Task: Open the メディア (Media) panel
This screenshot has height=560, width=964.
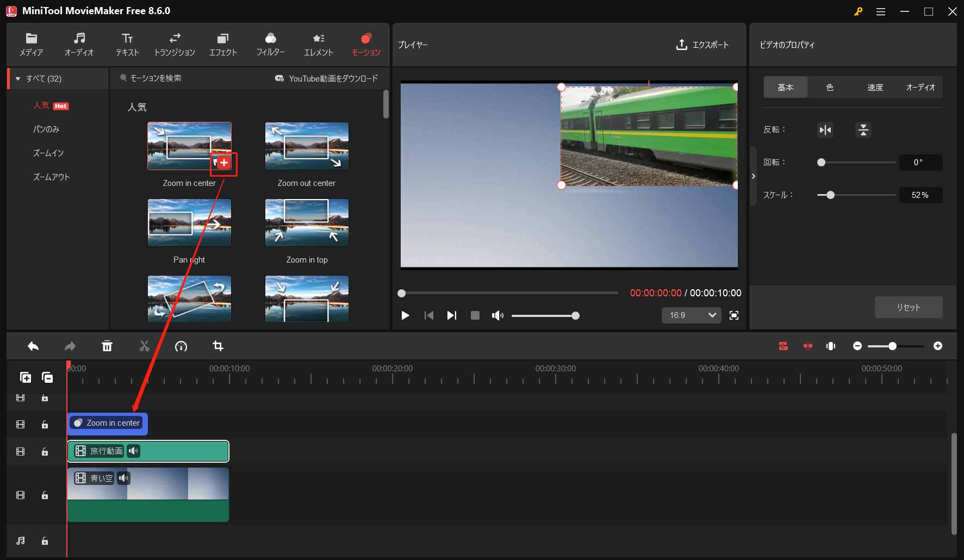Action: click(x=31, y=45)
